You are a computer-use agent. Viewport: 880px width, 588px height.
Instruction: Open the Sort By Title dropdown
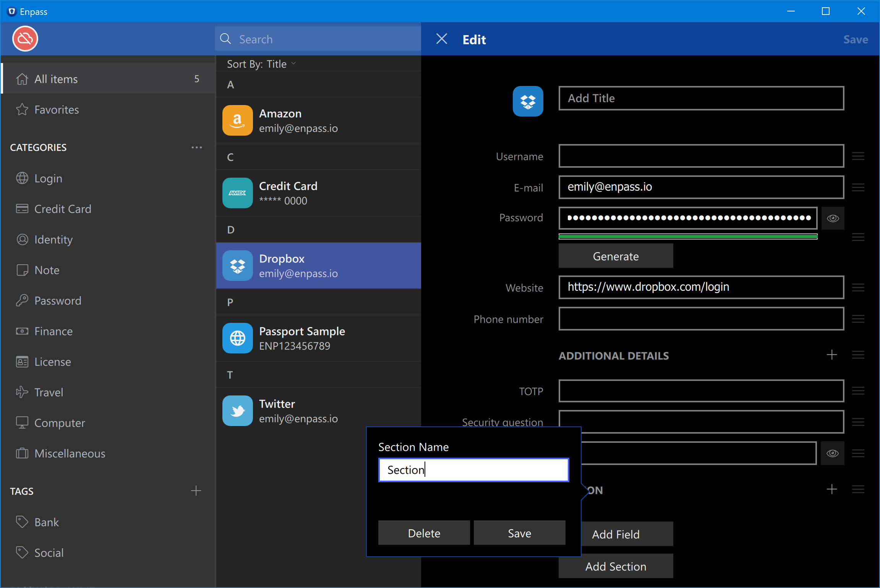(x=261, y=64)
